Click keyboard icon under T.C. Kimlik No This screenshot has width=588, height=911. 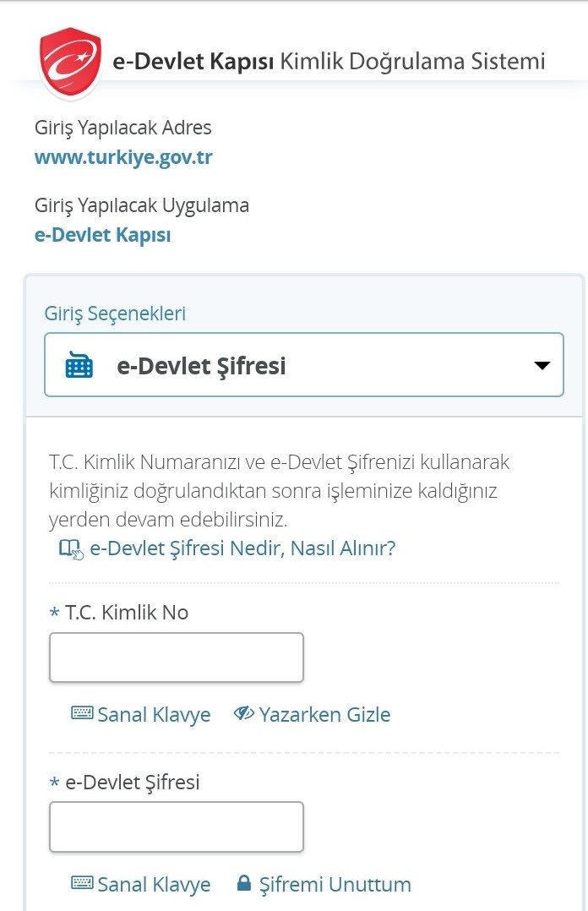(82, 713)
